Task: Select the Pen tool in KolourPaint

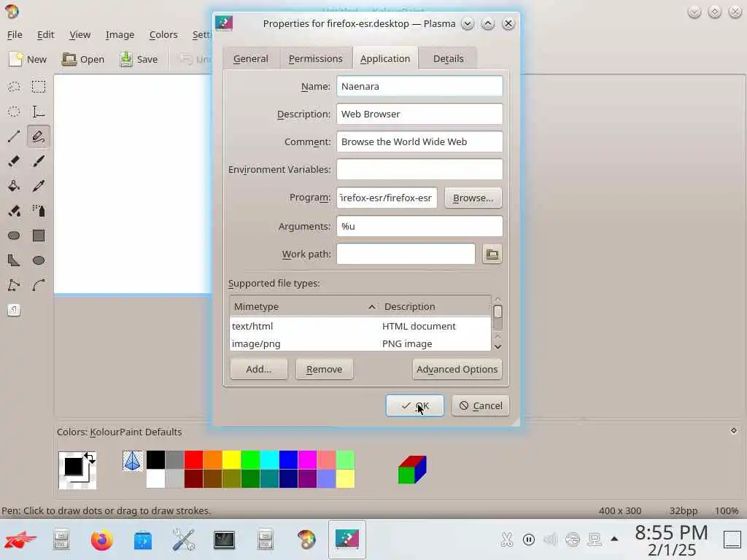Action: pyautogui.click(x=39, y=136)
